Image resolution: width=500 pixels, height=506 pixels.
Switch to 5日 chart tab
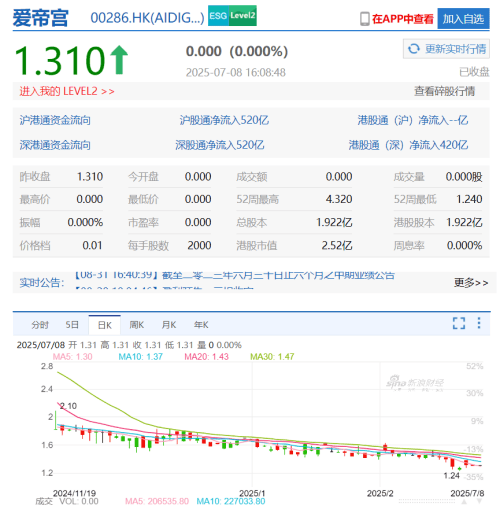72,325
